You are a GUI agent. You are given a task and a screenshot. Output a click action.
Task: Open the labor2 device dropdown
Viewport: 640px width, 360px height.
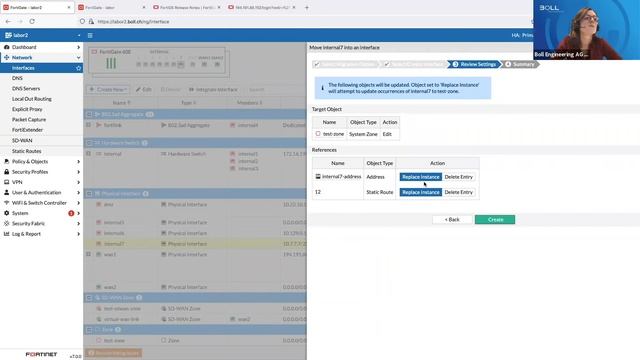(42, 36)
